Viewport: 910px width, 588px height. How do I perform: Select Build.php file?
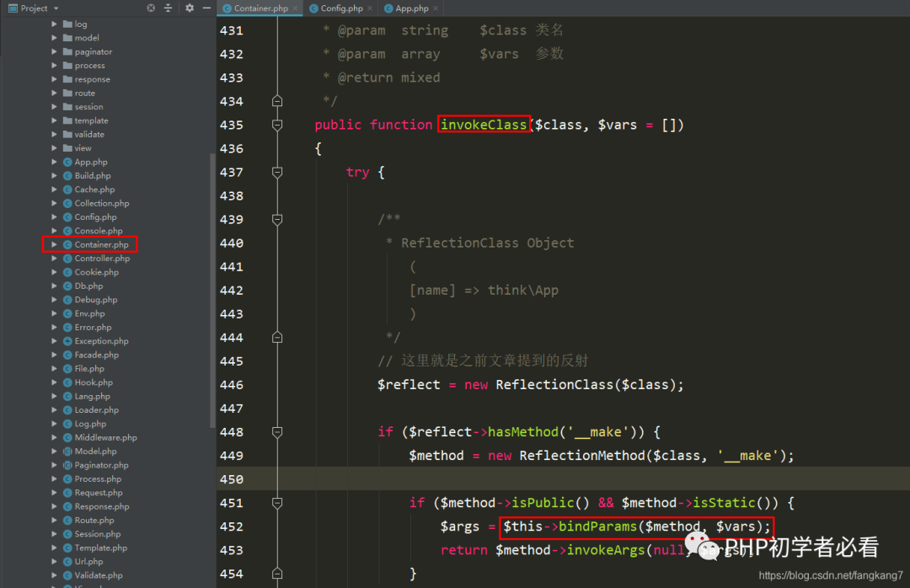[93, 176]
